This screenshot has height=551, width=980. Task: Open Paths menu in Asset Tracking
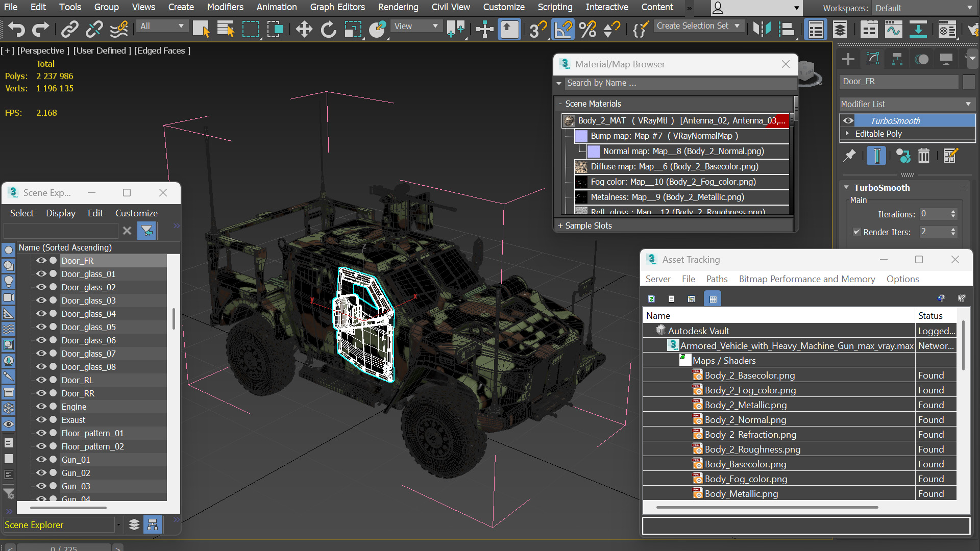click(x=717, y=279)
